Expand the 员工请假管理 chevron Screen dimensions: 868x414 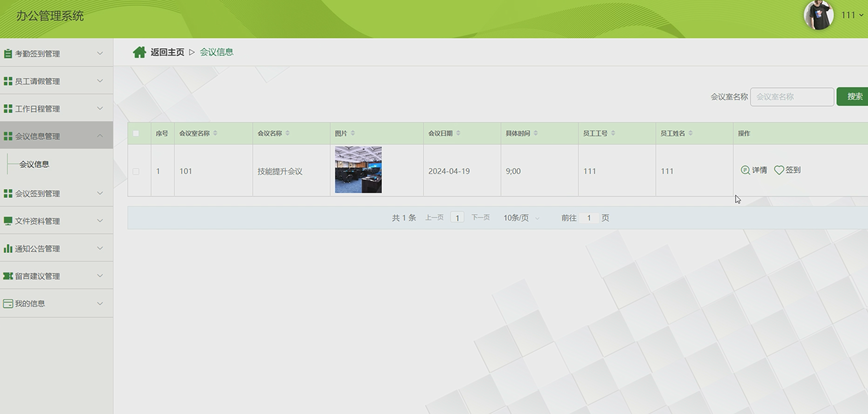100,81
